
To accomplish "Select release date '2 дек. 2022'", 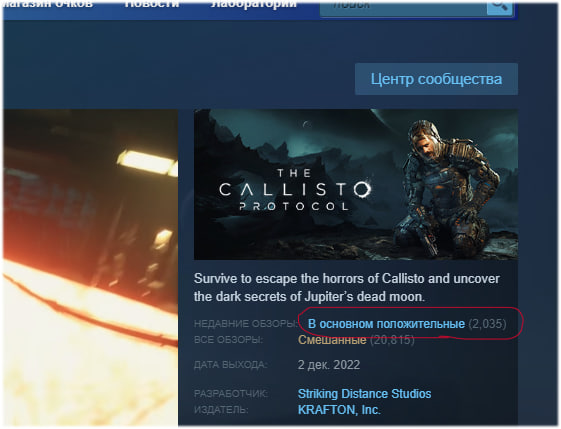I will 329,365.
